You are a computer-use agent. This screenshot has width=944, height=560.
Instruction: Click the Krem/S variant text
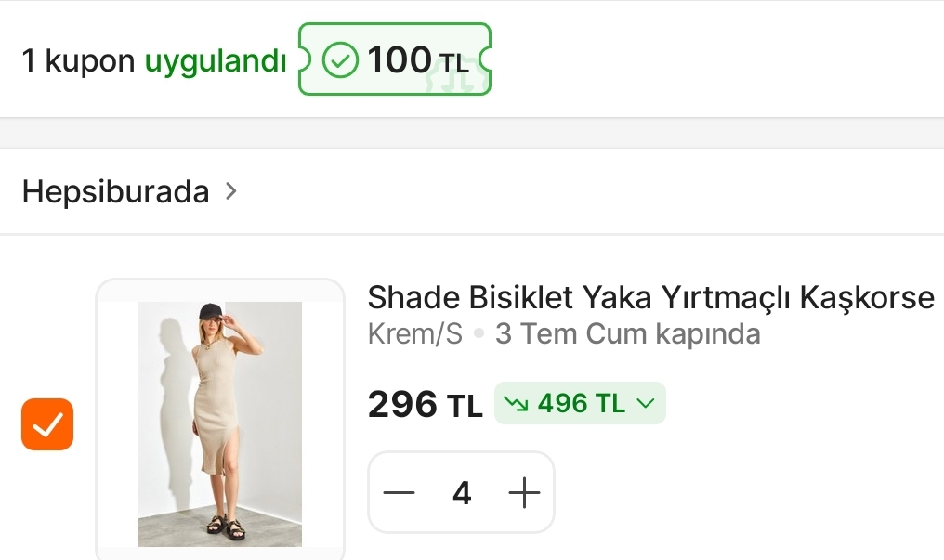click(415, 333)
